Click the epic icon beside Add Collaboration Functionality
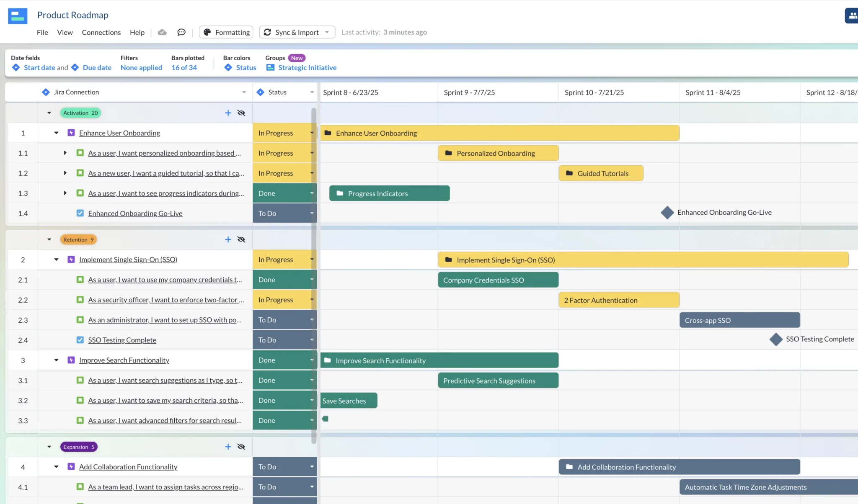 [x=71, y=466]
